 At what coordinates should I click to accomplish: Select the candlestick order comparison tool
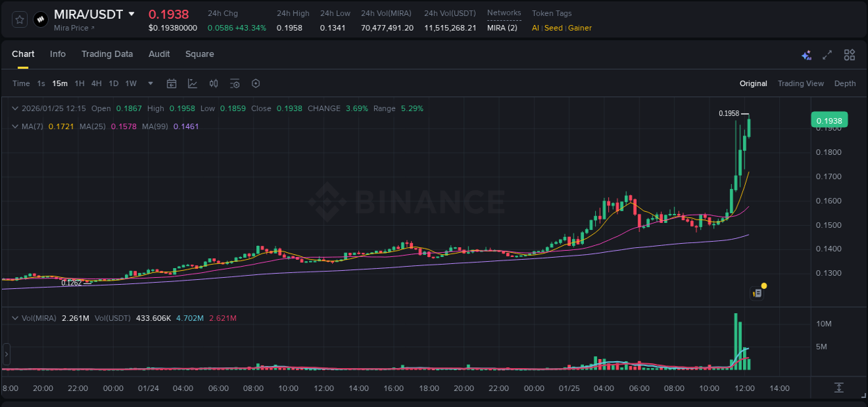(213, 83)
